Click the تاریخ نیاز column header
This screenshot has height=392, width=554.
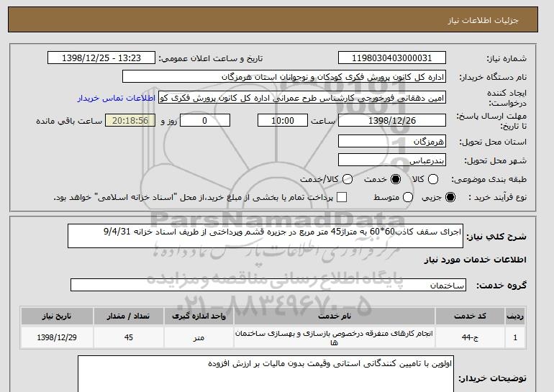[57, 316]
